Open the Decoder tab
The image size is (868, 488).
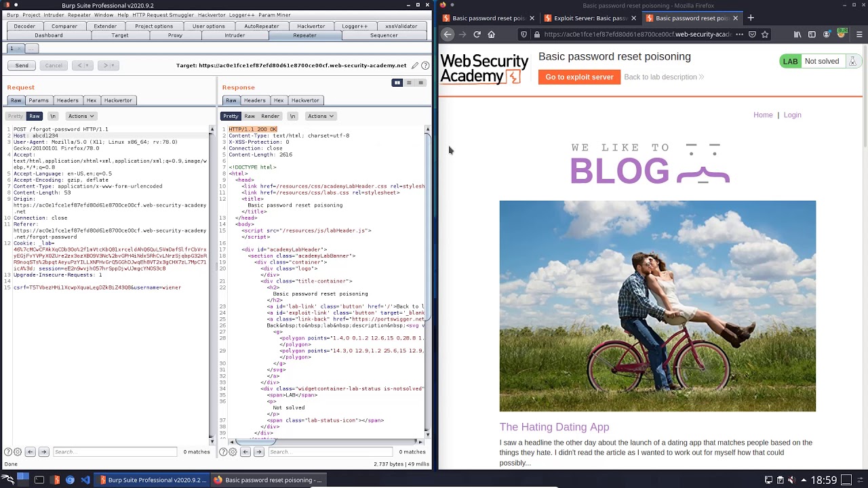point(24,26)
